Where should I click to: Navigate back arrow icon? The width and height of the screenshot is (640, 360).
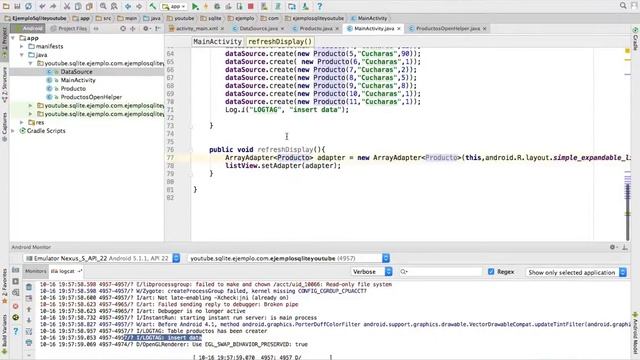click(128, 6)
